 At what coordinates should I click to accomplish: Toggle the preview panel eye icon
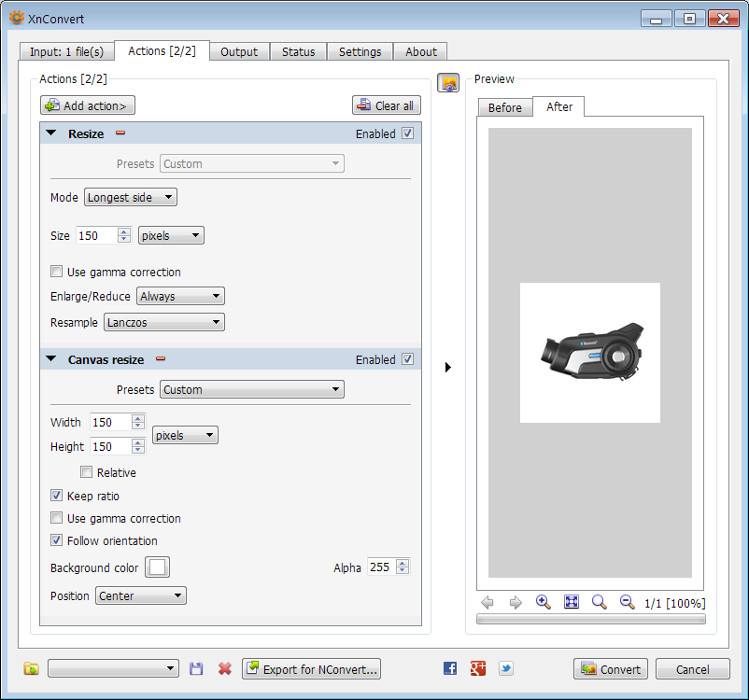click(448, 83)
